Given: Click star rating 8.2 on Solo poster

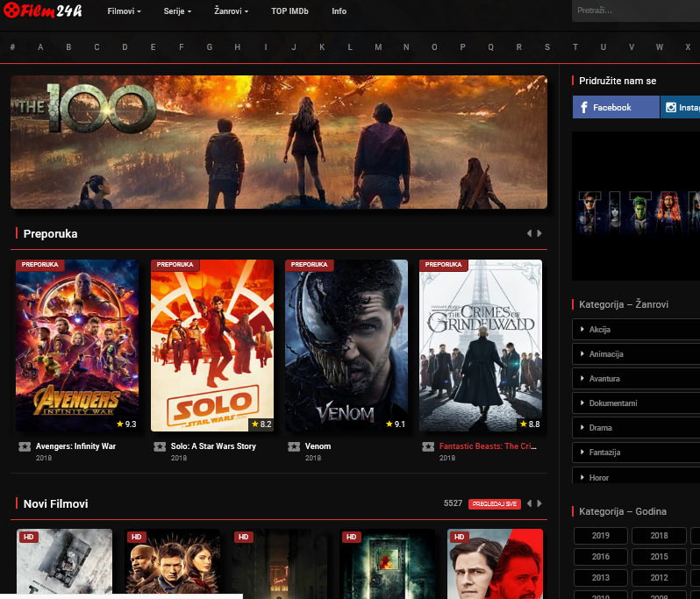Looking at the screenshot, I should pyautogui.click(x=261, y=424).
